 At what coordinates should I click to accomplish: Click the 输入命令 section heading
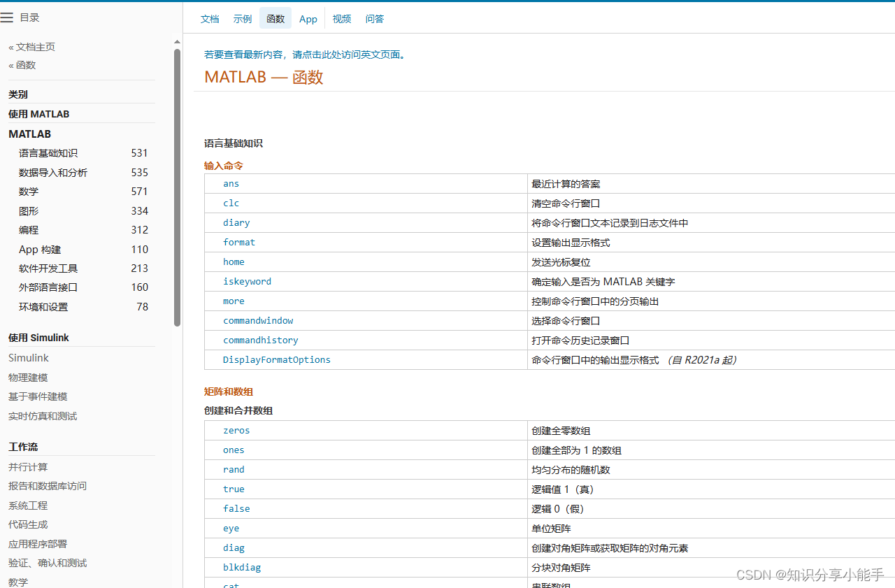(x=224, y=166)
